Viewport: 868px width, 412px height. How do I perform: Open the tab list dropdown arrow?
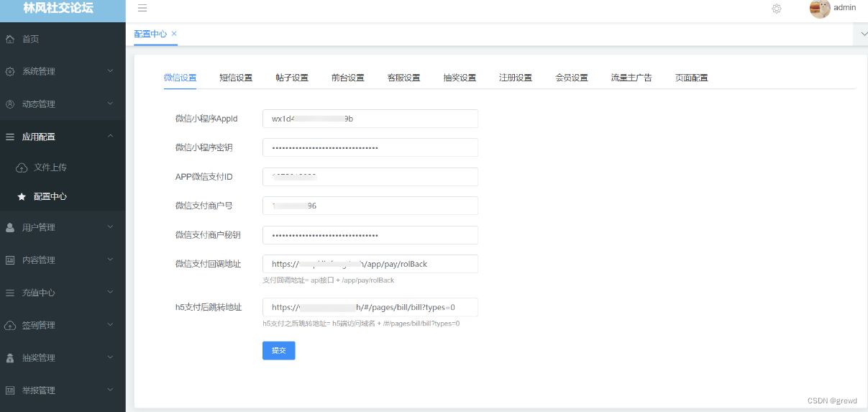(x=863, y=34)
